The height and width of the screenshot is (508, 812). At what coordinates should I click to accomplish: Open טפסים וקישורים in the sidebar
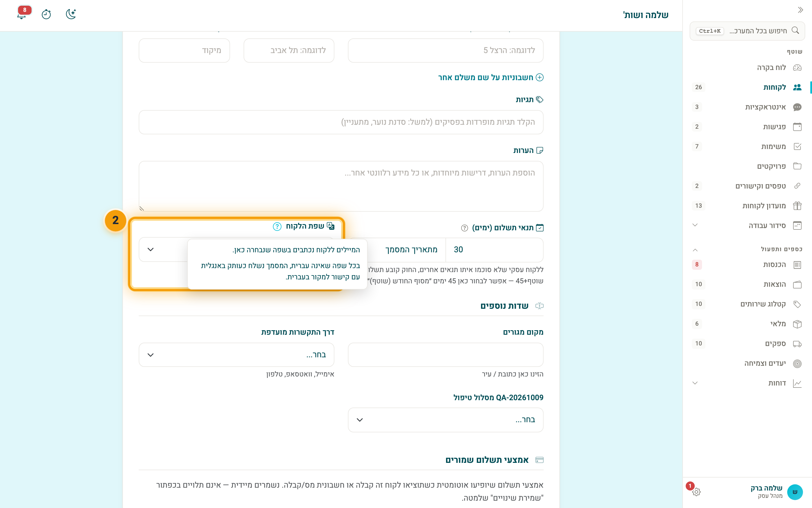click(747, 186)
